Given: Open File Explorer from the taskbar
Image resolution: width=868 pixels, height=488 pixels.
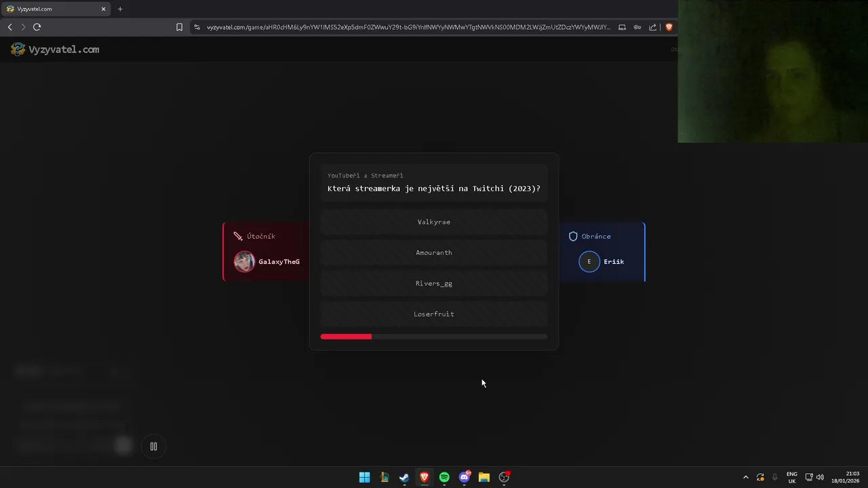Looking at the screenshot, I should click(x=484, y=477).
